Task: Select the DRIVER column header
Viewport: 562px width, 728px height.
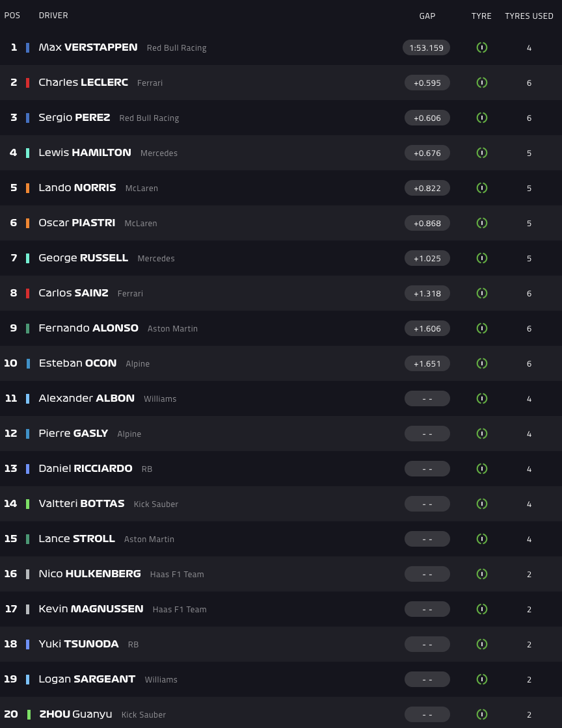Action: (53, 16)
